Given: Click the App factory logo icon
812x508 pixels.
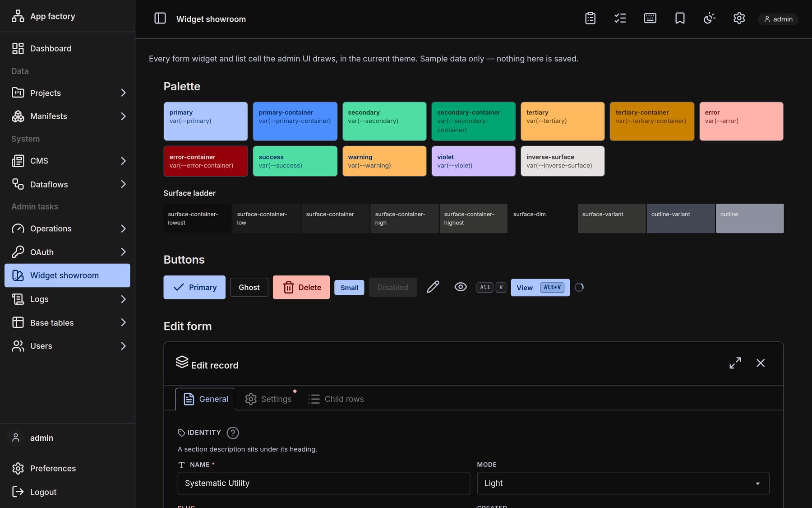Looking at the screenshot, I should click(x=18, y=16).
